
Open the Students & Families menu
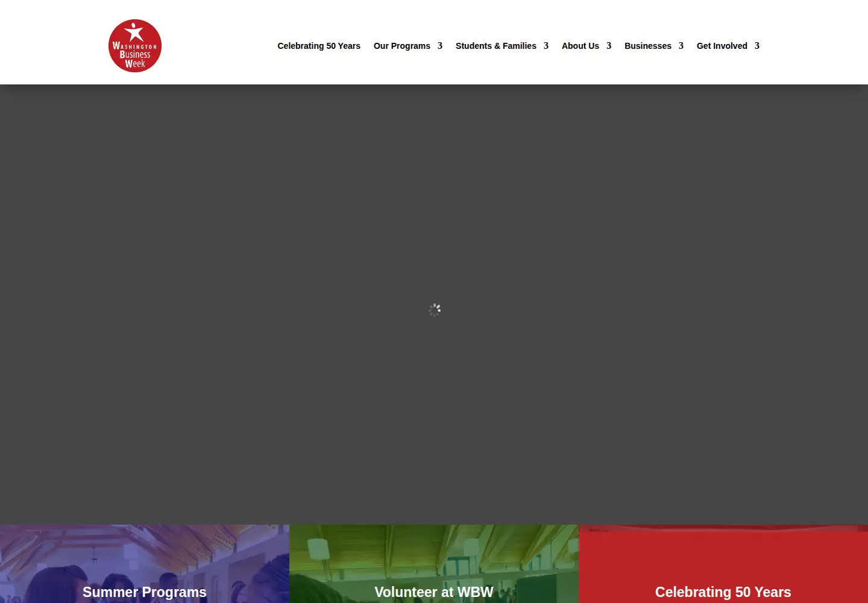[496, 46]
